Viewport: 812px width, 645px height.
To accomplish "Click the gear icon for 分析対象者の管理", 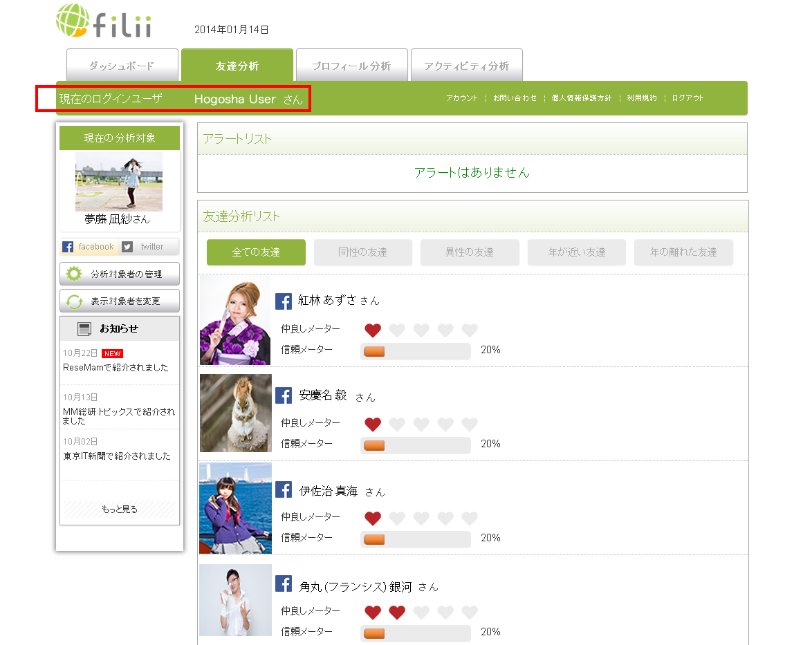I will 74,274.
